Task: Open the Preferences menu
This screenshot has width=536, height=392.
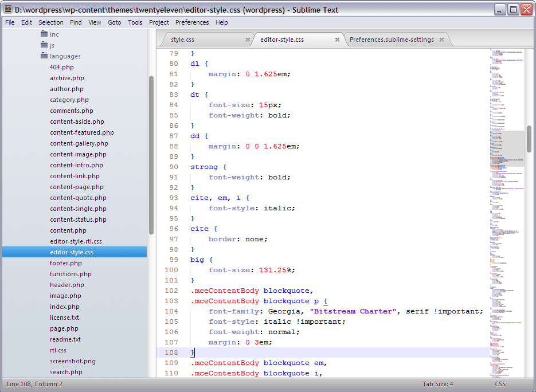Action: 192,22
